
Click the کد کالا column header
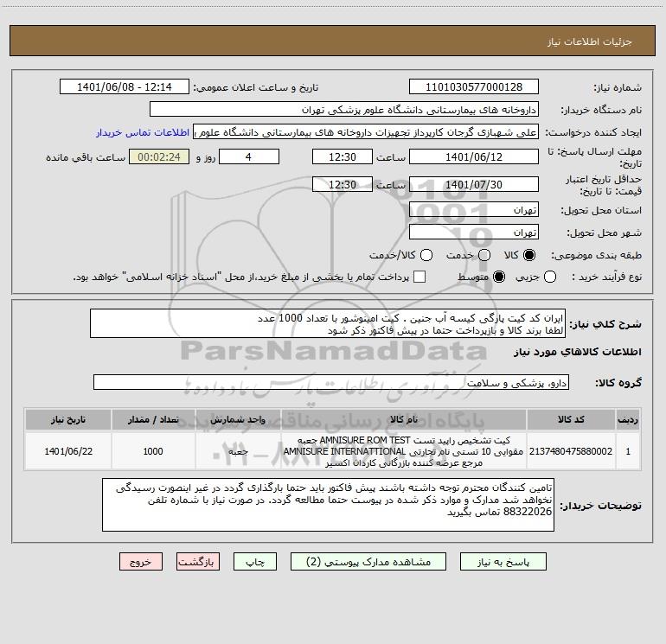(571, 420)
